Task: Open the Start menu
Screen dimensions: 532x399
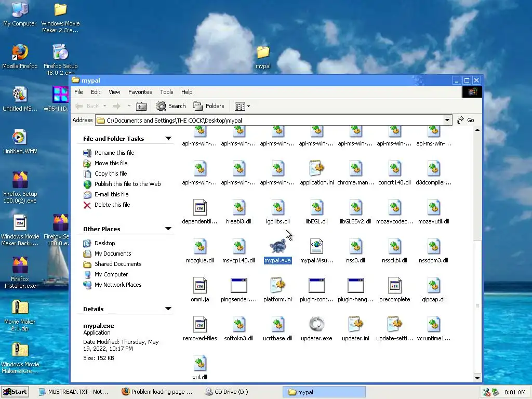Action: pyautogui.click(x=15, y=392)
